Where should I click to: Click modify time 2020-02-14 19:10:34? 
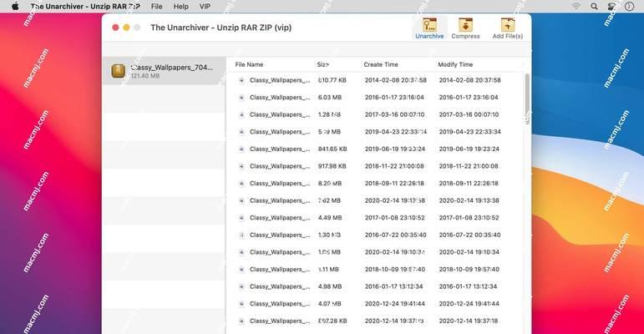(469, 252)
